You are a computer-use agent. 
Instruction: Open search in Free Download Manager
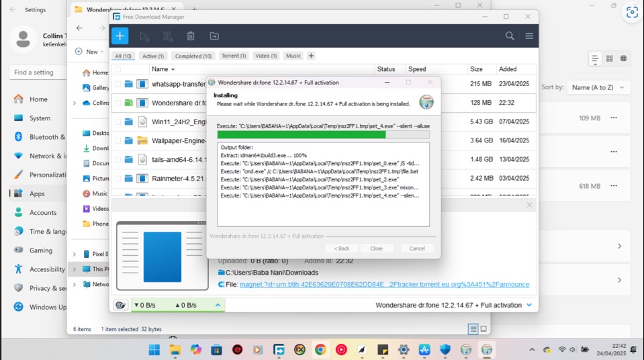[510, 36]
